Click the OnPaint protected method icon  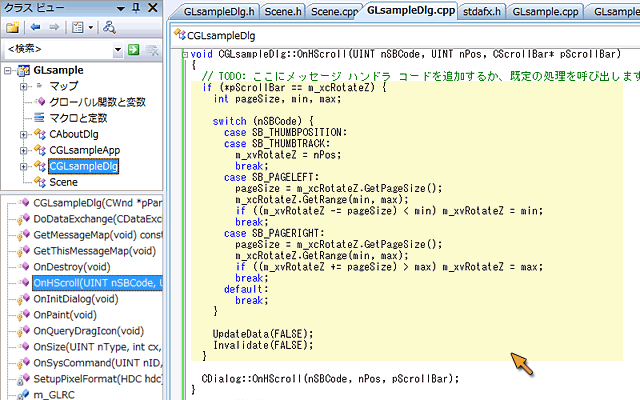pyautogui.click(x=23, y=315)
